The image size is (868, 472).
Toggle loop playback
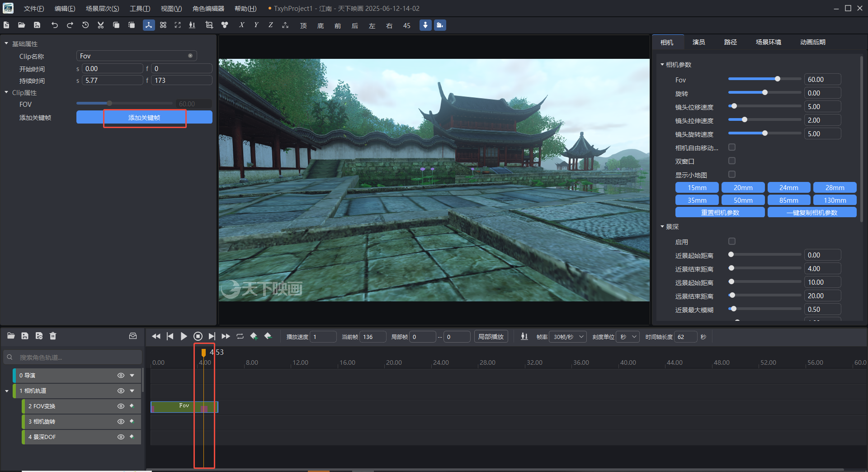240,336
